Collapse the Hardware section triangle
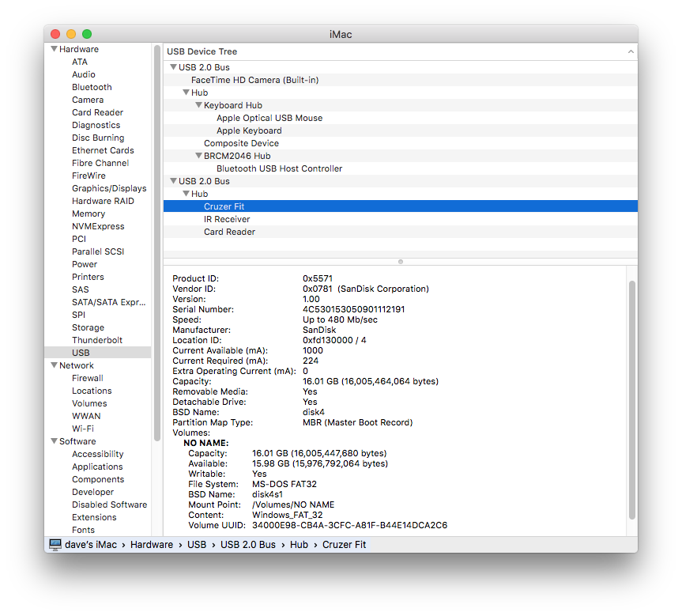The image size is (682, 616). tap(54, 49)
